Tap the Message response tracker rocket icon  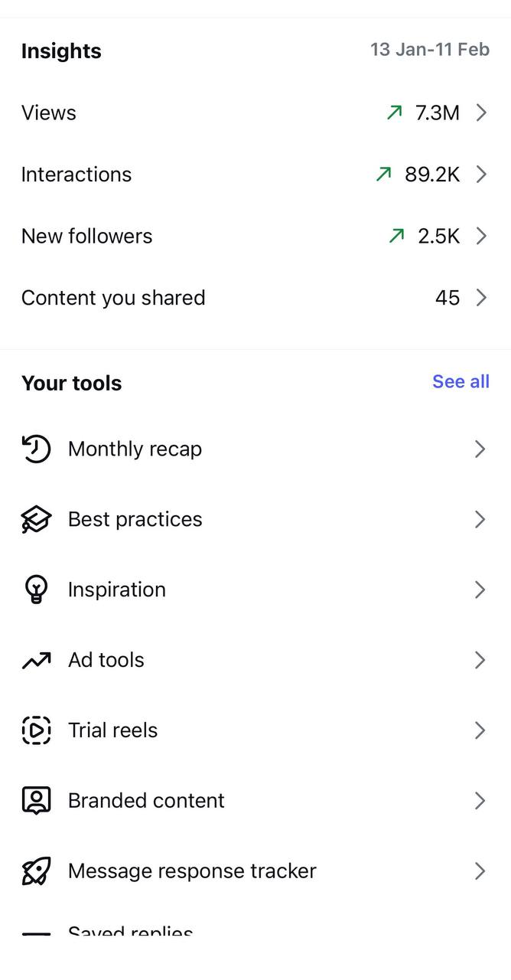click(x=36, y=871)
